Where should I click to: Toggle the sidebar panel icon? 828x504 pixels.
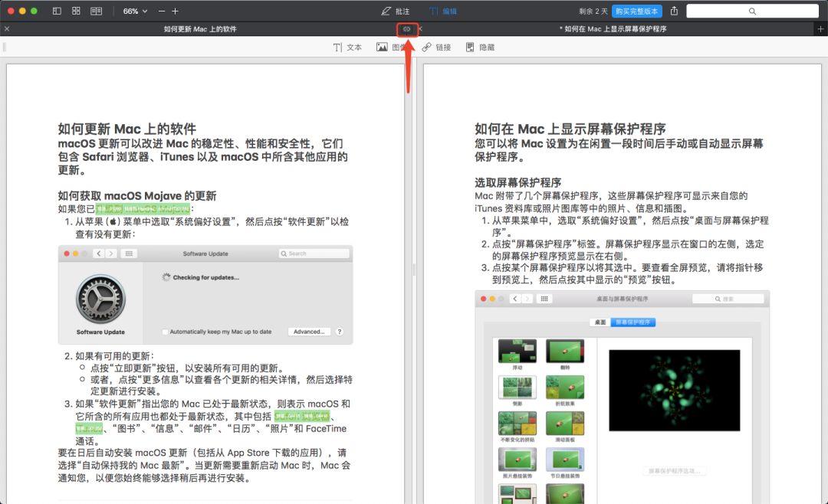click(x=57, y=11)
